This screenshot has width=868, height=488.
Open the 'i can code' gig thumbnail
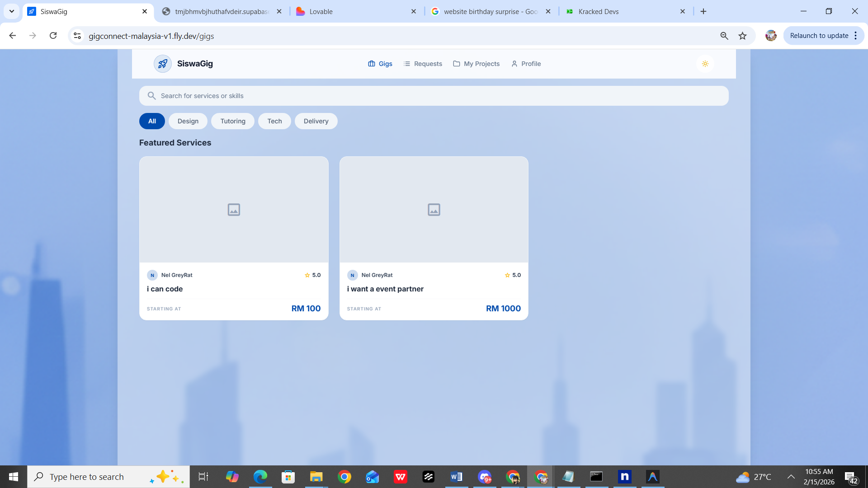234,210
